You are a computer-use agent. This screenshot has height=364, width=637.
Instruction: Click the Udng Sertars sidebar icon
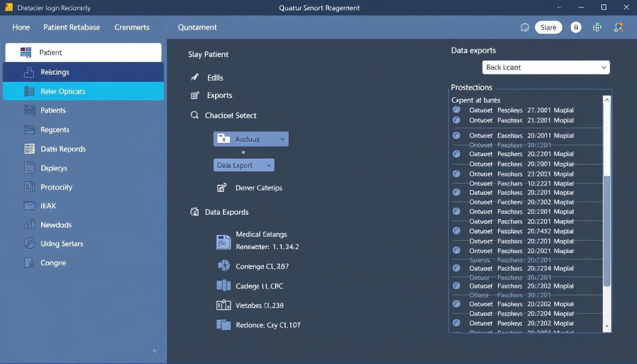(29, 244)
